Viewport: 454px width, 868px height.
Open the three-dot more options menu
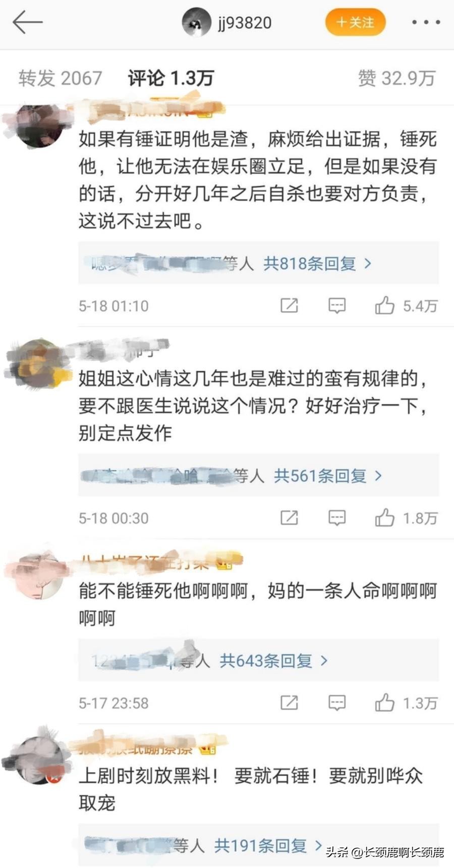click(426, 22)
